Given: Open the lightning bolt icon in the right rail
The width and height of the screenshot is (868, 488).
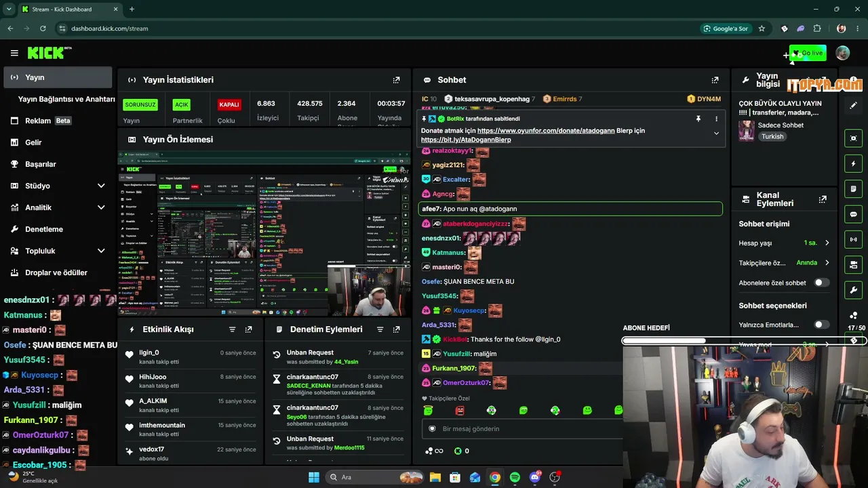Looking at the screenshot, I should (x=853, y=164).
